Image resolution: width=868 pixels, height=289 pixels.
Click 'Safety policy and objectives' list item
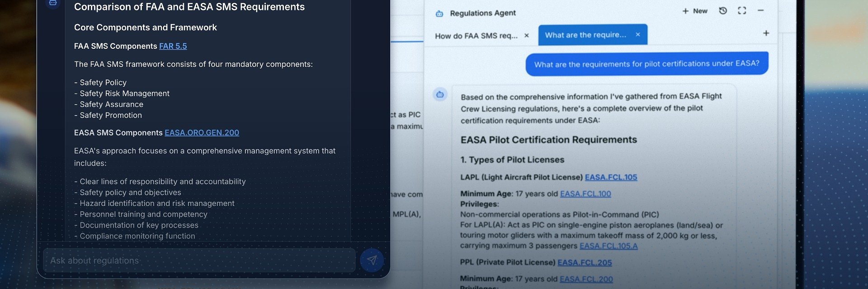(128, 192)
